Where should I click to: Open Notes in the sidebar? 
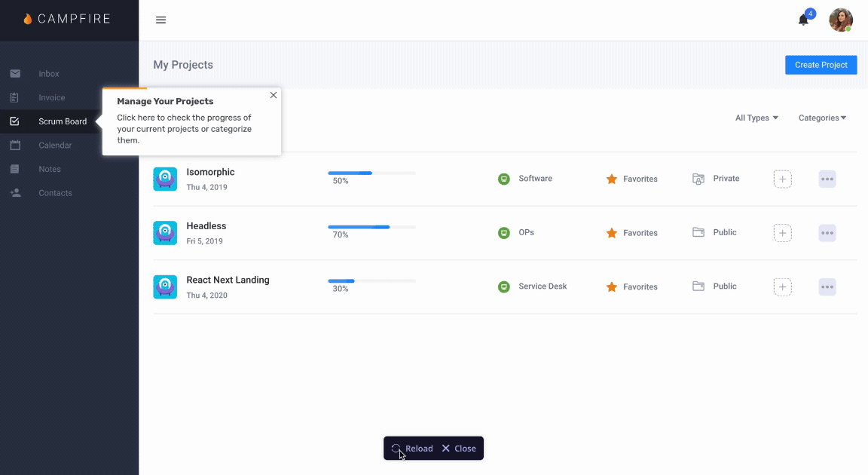(x=48, y=169)
